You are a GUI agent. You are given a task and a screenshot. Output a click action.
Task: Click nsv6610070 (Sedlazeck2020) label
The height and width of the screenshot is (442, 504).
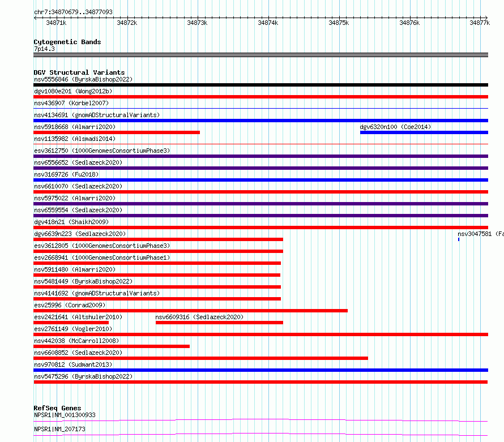pos(78,186)
